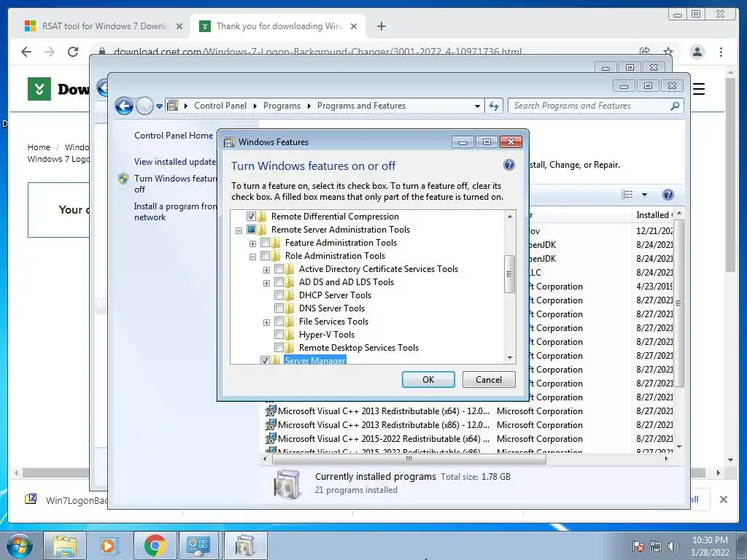The width and height of the screenshot is (747, 560).
Task: Confirm with OK in Windows Features
Action: [428, 379]
